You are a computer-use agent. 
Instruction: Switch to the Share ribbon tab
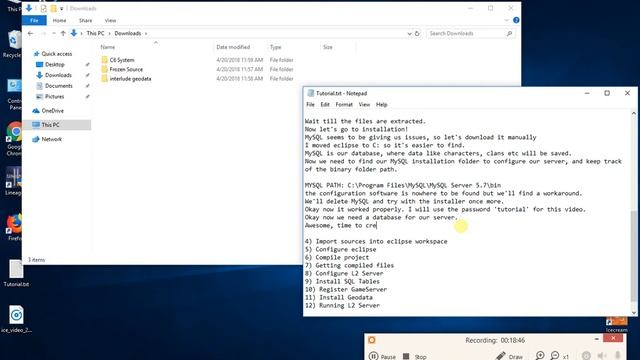click(85, 20)
